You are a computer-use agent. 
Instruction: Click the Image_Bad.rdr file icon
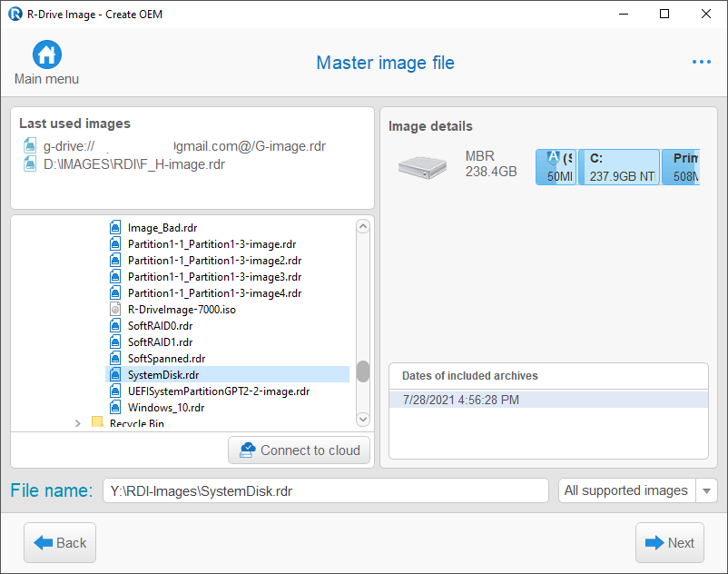[115, 228]
